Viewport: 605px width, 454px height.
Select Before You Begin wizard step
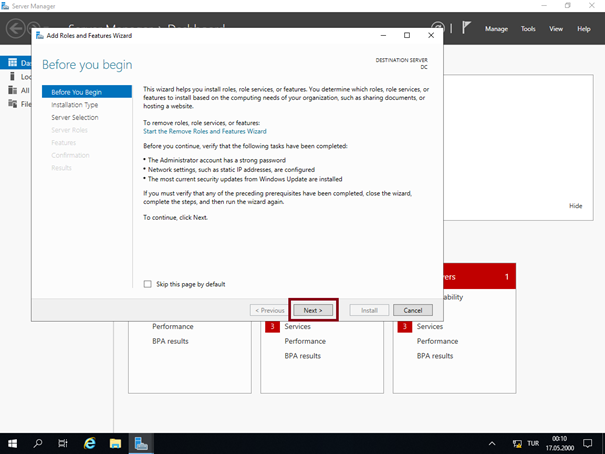click(x=87, y=92)
